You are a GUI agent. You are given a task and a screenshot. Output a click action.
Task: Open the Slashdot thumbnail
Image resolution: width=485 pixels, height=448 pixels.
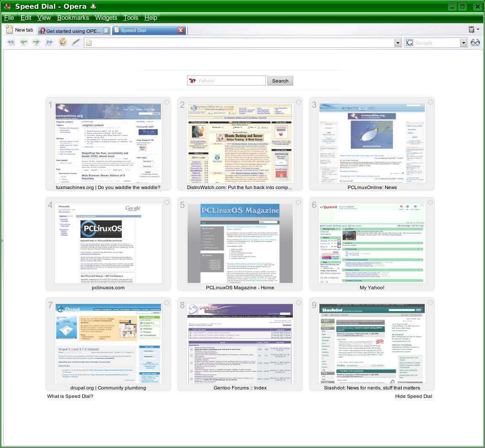click(x=372, y=344)
